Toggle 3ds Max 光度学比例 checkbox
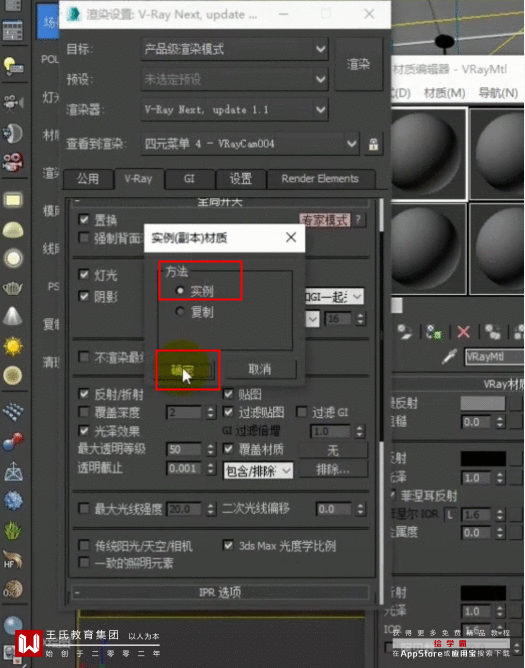The width and height of the screenshot is (525, 668). (x=228, y=545)
